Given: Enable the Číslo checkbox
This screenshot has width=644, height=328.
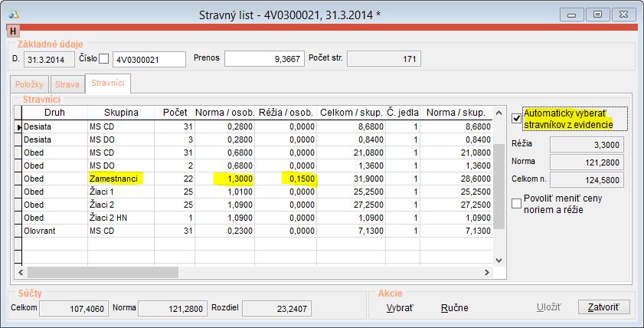Looking at the screenshot, I should click(104, 59).
